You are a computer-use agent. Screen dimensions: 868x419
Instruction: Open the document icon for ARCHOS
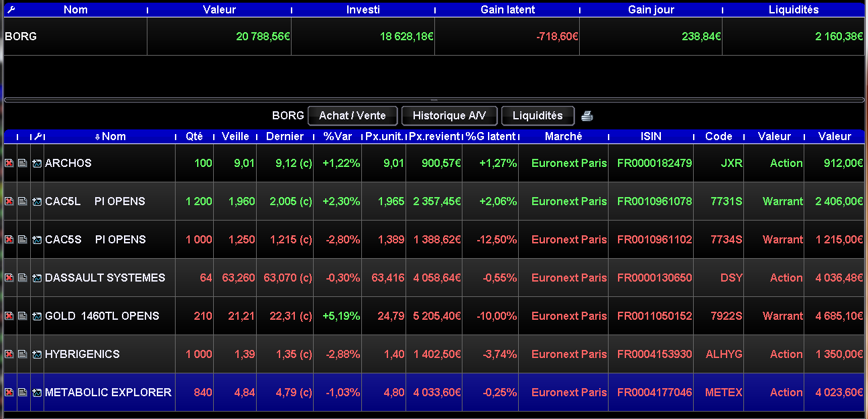(23, 163)
